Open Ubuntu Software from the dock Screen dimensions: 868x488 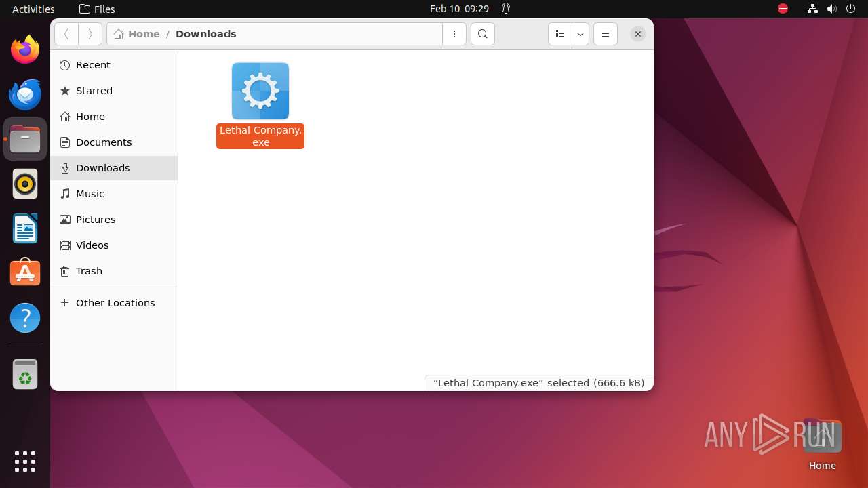(25, 273)
